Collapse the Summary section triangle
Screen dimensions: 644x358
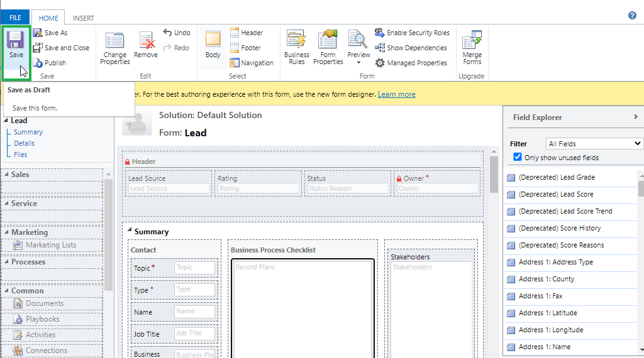tap(130, 231)
